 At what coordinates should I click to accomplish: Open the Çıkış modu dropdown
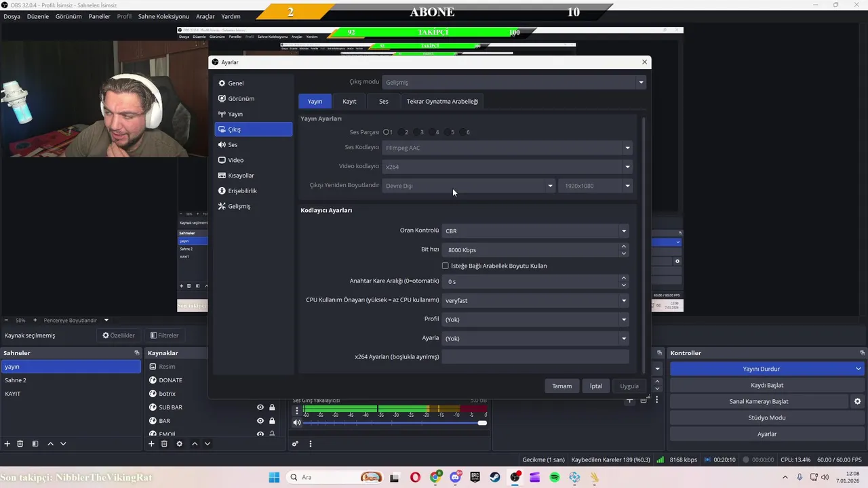click(513, 82)
